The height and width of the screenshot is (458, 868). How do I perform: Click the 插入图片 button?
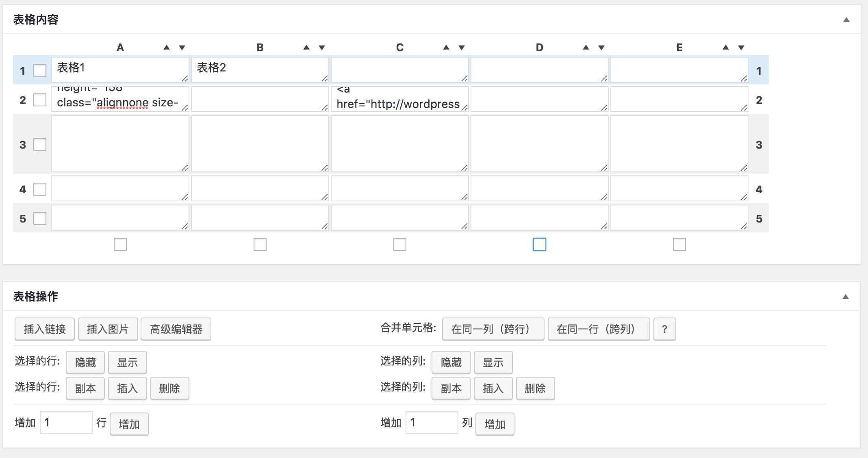click(x=108, y=329)
